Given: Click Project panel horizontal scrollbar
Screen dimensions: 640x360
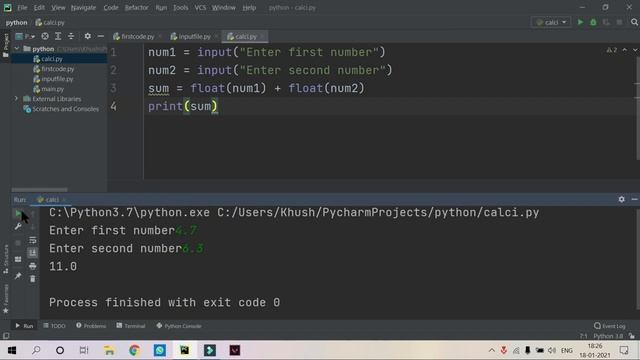Looking at the screenshot, I should (39, 190).
